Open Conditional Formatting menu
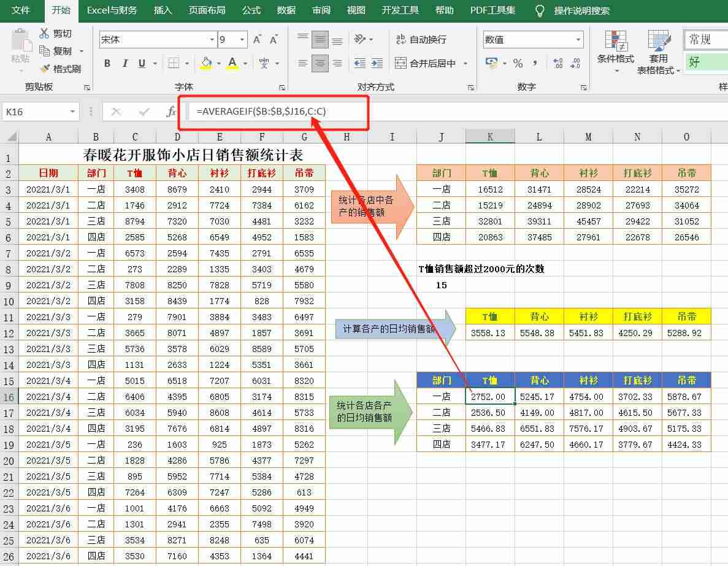Viewport: 728px width, 566px height. pyautogui.click(x=616, y=52)
